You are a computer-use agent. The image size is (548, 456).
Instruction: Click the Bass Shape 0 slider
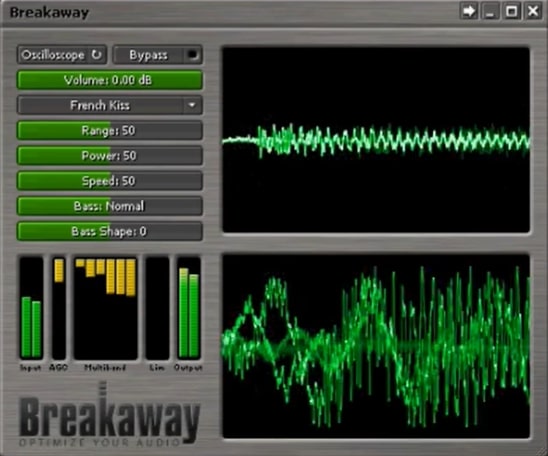pos(109,231)
